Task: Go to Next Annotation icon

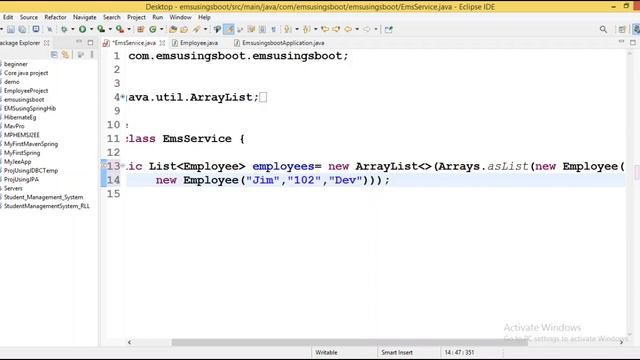Action: click(x=288, y=29)
